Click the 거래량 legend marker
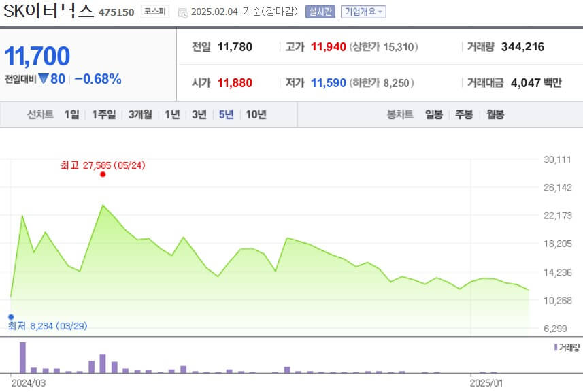 (x=556, y=347)
